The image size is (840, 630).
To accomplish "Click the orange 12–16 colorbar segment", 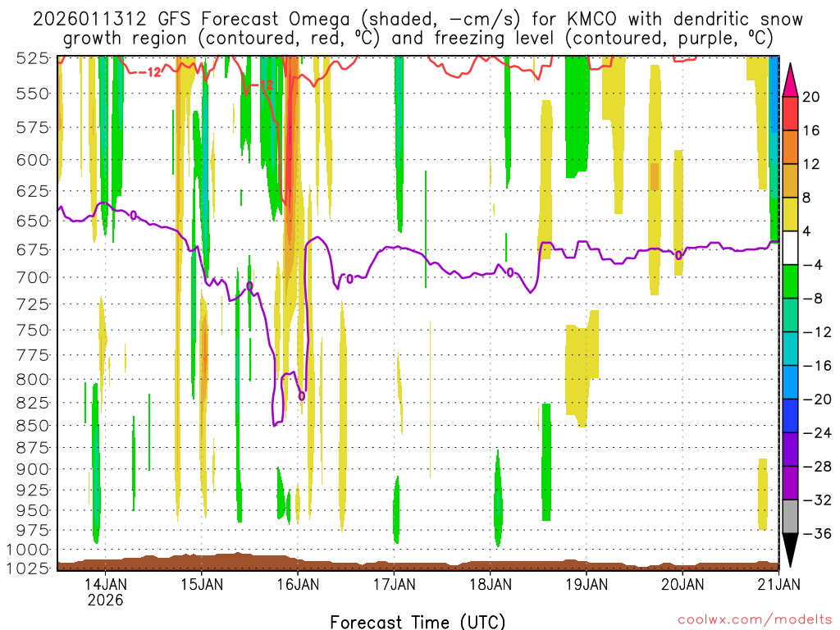I will [790, 148].
